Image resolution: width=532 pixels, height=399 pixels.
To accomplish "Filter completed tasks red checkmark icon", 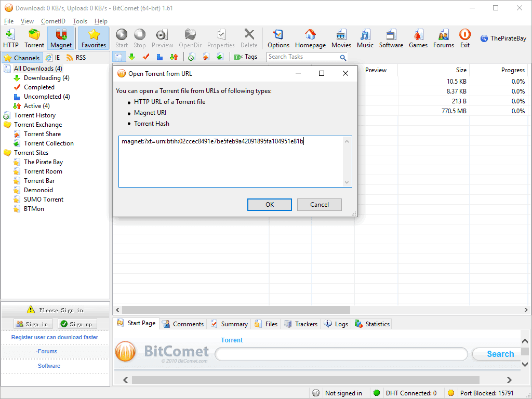I will [146, 57].
